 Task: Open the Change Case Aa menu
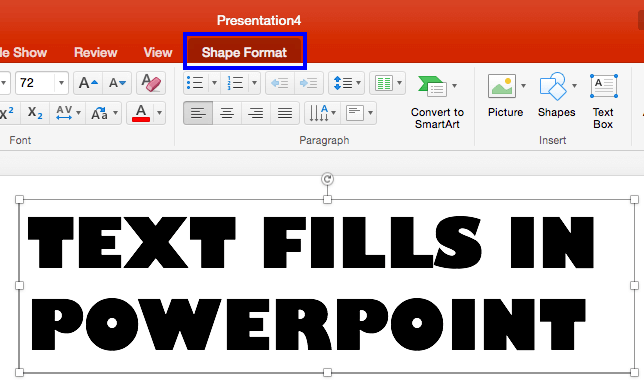[104, 113]
